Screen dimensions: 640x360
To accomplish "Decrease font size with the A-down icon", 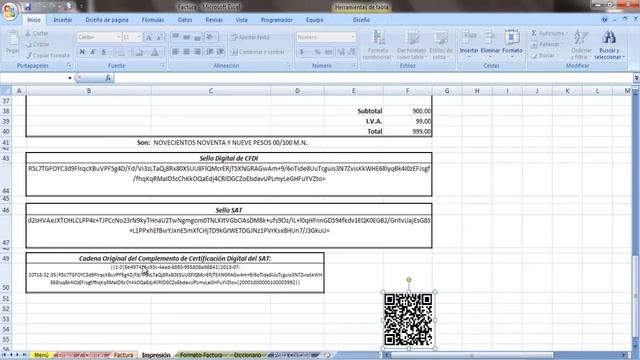I will coord(160,37).
